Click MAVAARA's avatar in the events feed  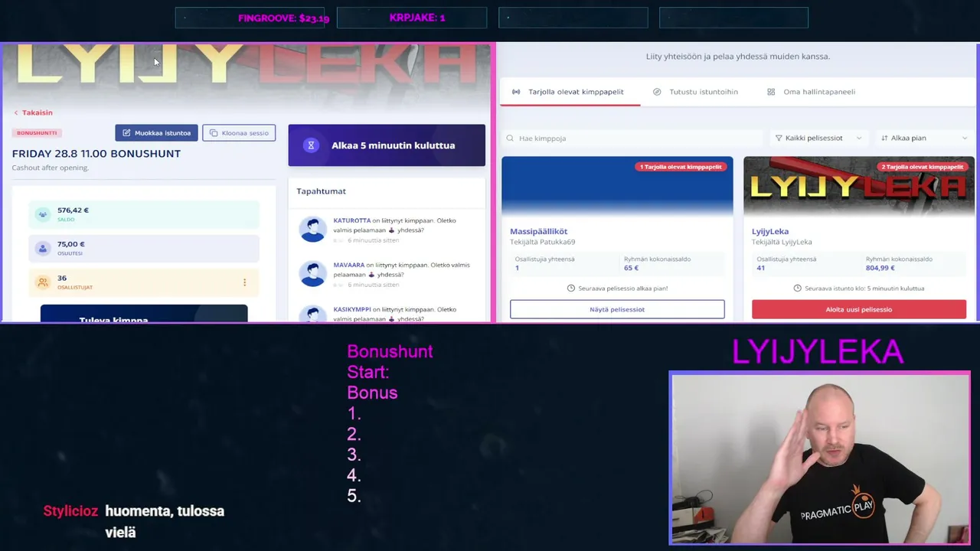click(312, 273)
